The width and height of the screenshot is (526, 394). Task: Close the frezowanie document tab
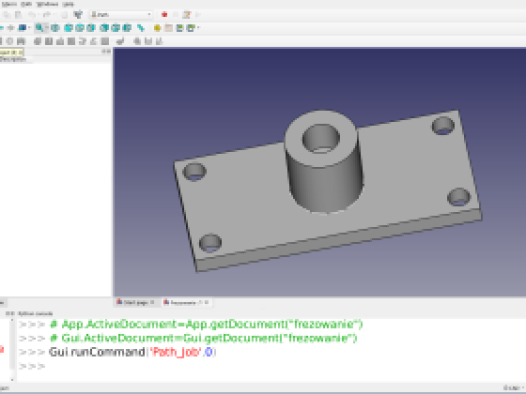tap(207, 302)
